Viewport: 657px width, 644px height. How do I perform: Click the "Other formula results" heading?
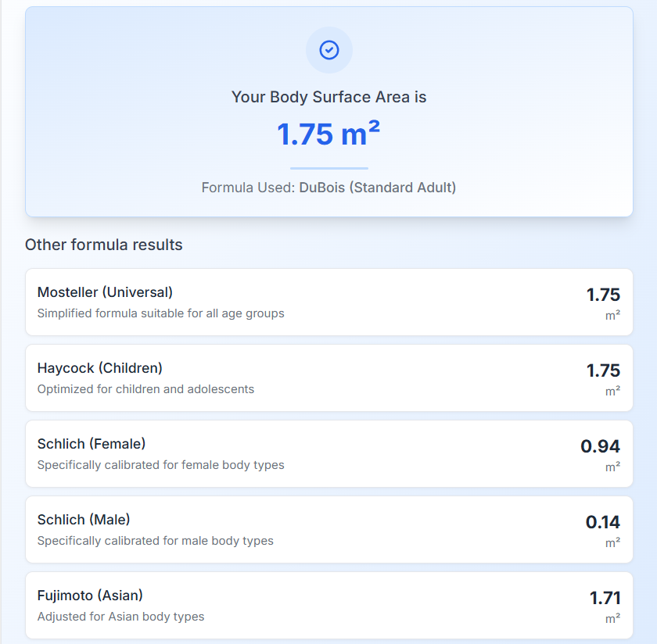point(104,245)
